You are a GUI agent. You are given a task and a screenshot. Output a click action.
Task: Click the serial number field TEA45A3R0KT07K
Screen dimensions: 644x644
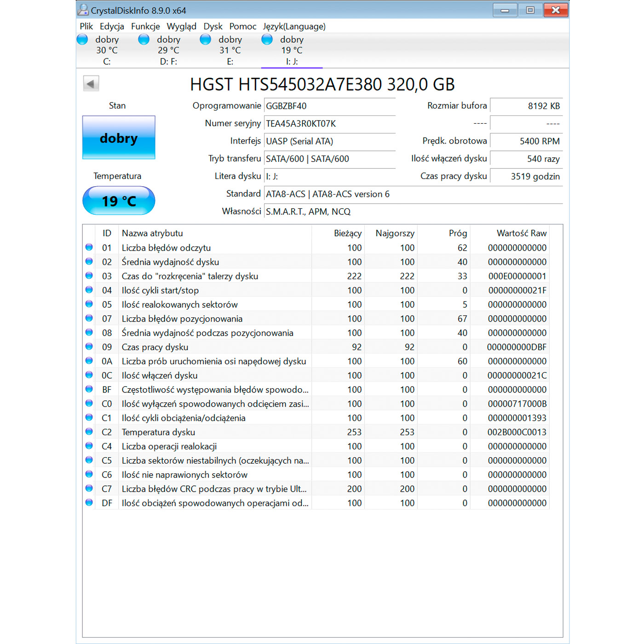coord(330,123)
